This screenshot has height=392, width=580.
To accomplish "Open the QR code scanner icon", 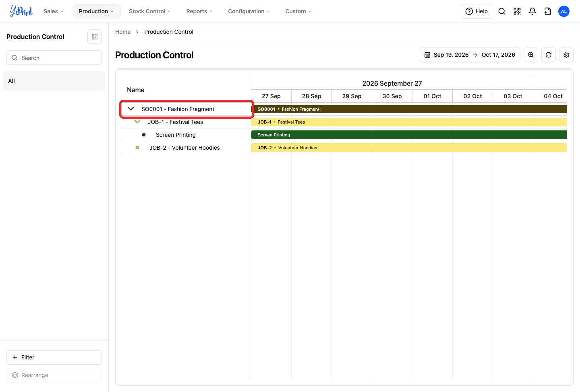I will tap(517, 11).
